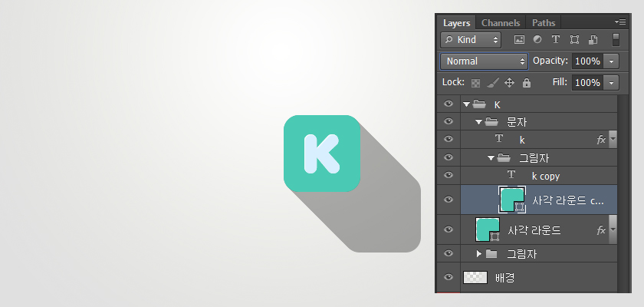Hide the 배경 layer
This screenshot has width=644, height=307.
pos(448,277)
